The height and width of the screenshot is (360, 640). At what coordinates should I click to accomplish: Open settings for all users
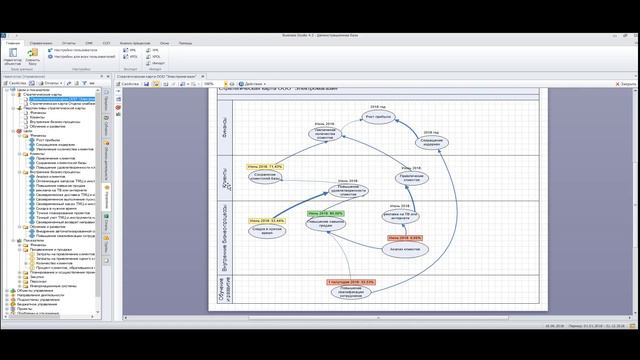81,57
